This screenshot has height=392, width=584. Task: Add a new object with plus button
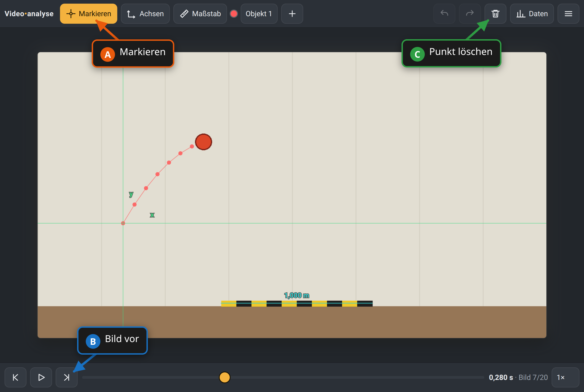tap(292, 14)
